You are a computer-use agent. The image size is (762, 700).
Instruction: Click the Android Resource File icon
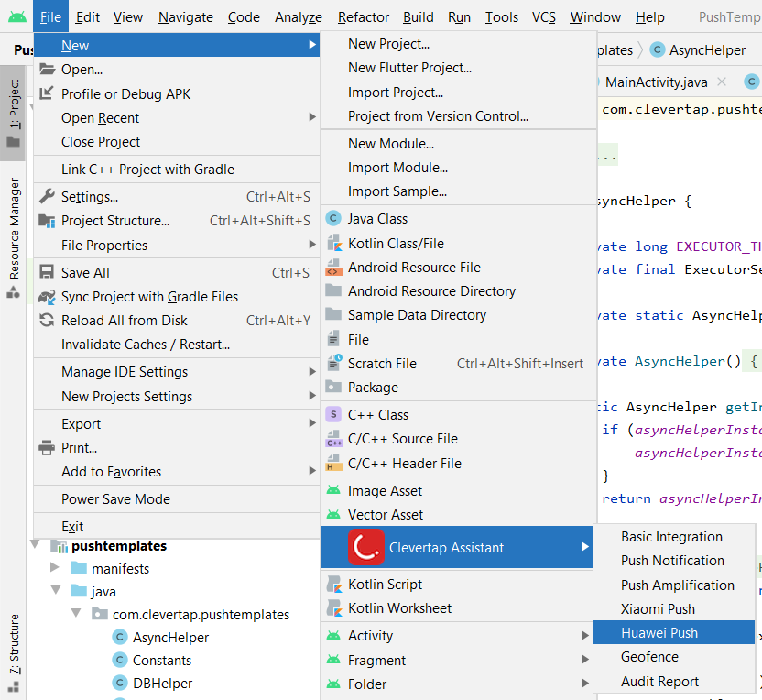(x=333, y=267)
